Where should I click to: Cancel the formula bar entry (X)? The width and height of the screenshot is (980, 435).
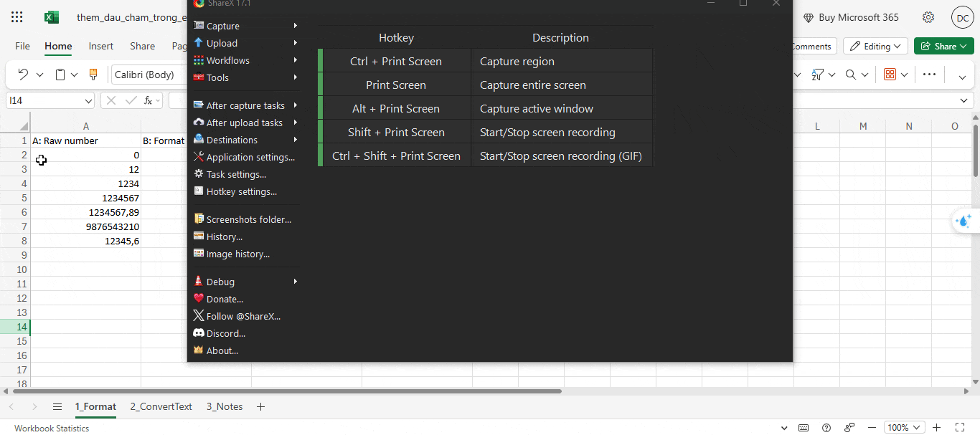(110, 101)
